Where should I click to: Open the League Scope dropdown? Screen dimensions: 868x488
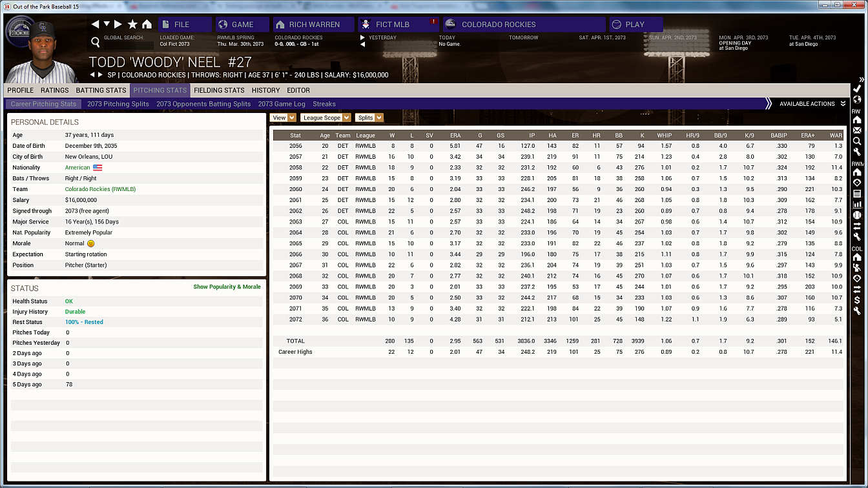[325, 117]
